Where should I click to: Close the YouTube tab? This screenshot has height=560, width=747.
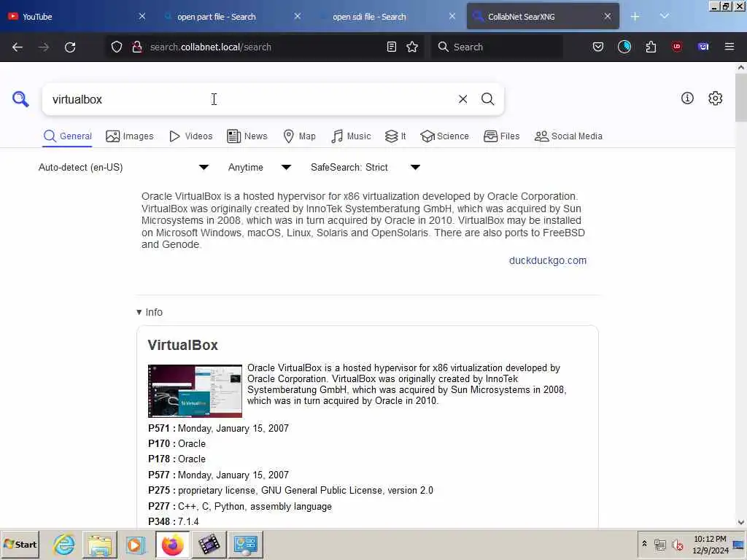(x=142, y=17)
